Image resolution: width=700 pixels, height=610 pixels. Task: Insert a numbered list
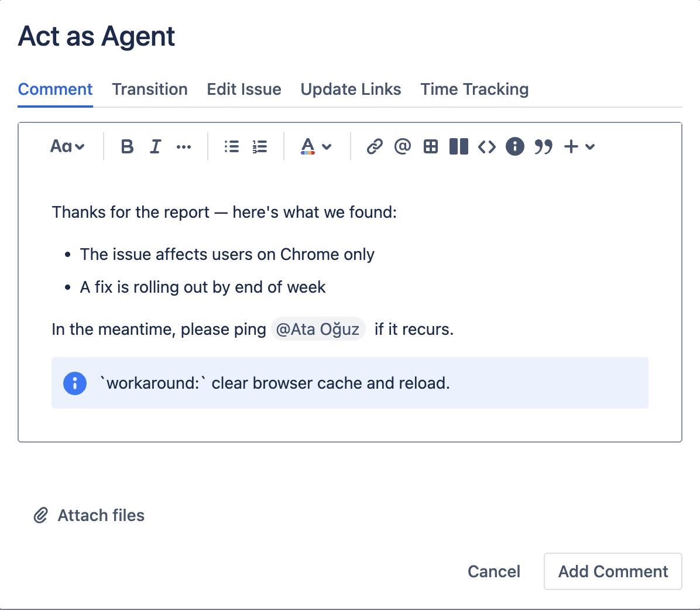[x=260, y=146]
